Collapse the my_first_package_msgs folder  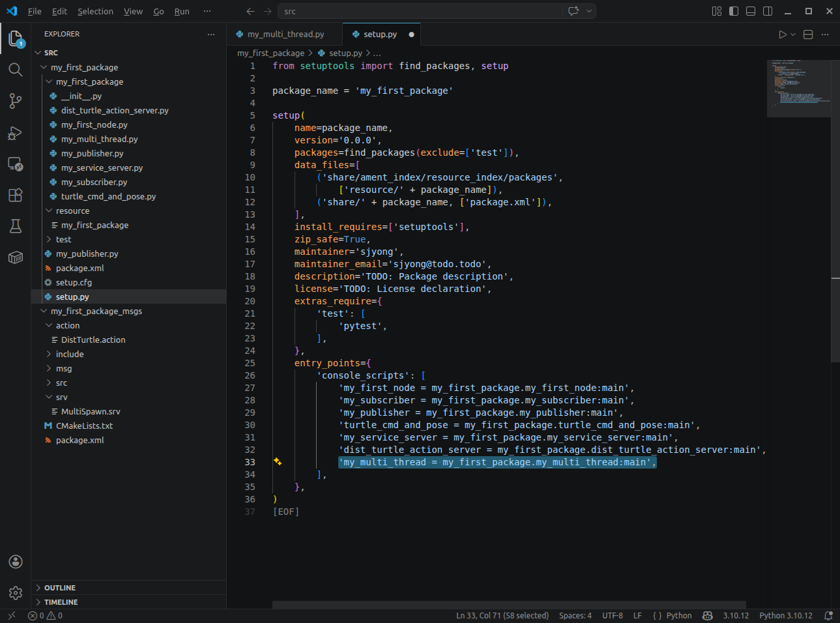(x=128, y=311)
